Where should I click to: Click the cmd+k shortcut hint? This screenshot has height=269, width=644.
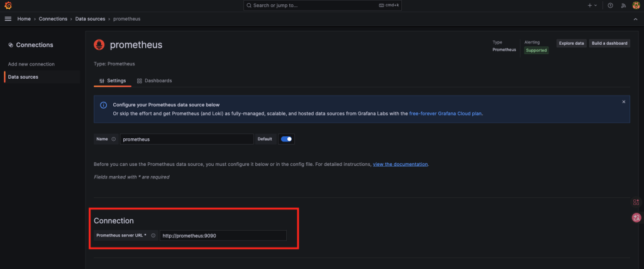[389, 5]
